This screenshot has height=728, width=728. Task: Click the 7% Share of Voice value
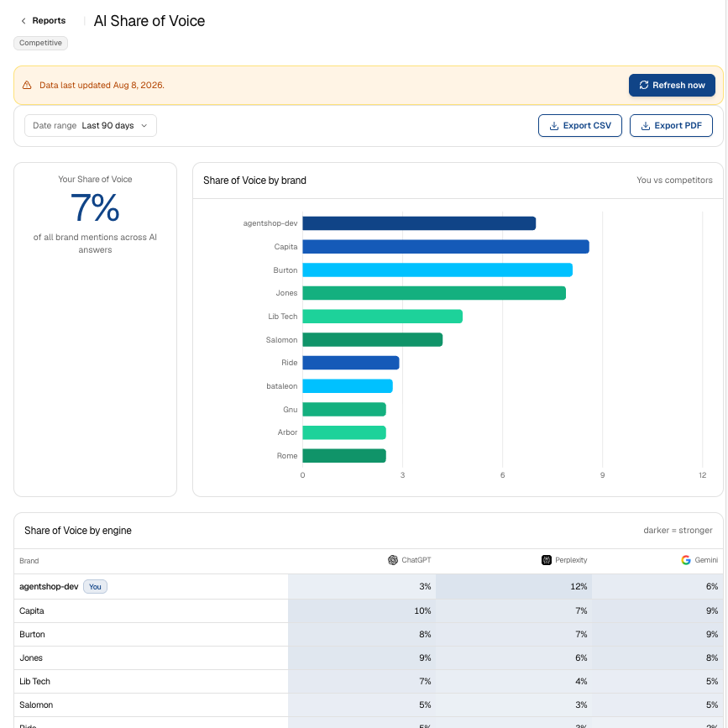tap(95, 207)
